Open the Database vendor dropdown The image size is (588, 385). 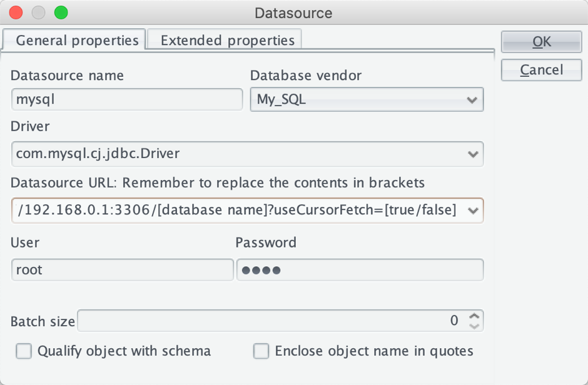click(471, 100)
